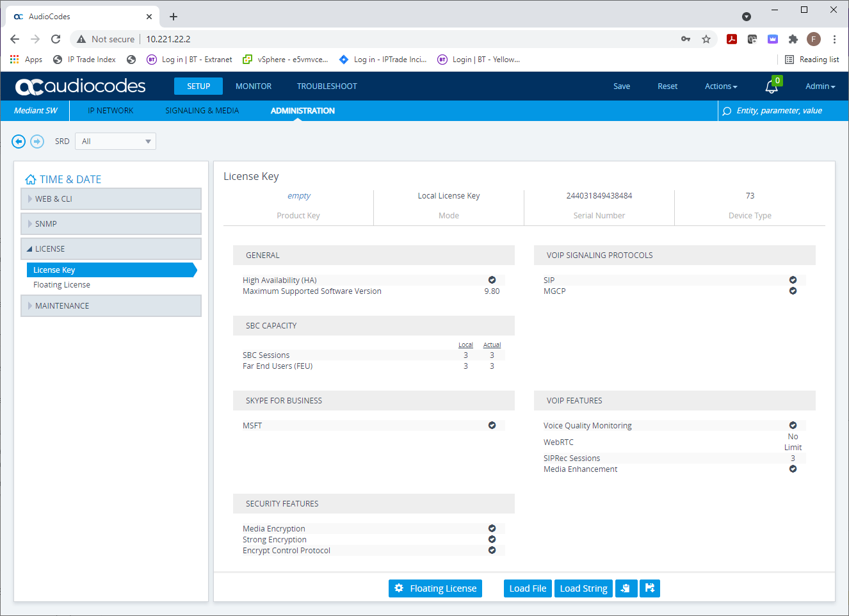The height and width of the screenshot is (616, 849).
Task: Open the IP NETWORK menu
Action: 111,111
